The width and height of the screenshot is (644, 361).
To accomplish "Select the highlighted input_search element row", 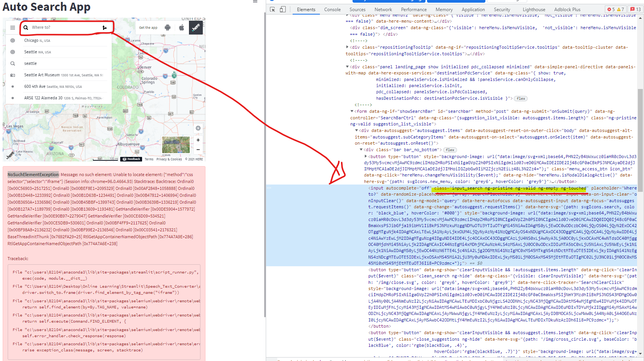I will (x=452, y=226).
